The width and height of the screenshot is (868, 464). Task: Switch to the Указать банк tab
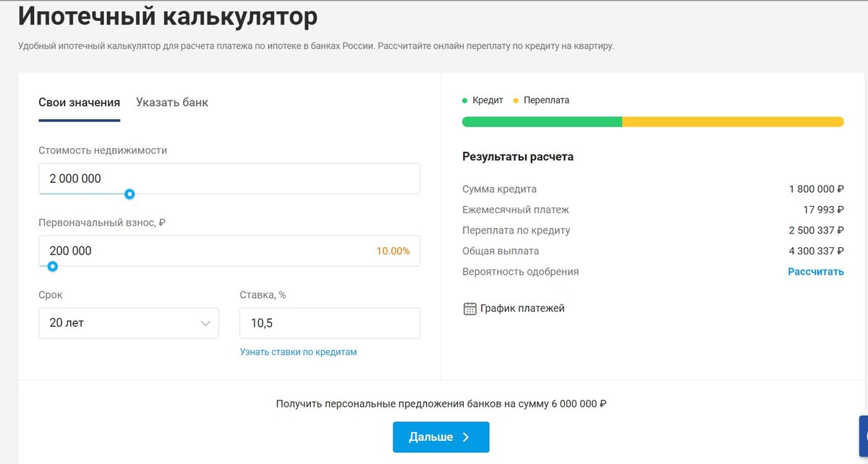tap(171, 102)
